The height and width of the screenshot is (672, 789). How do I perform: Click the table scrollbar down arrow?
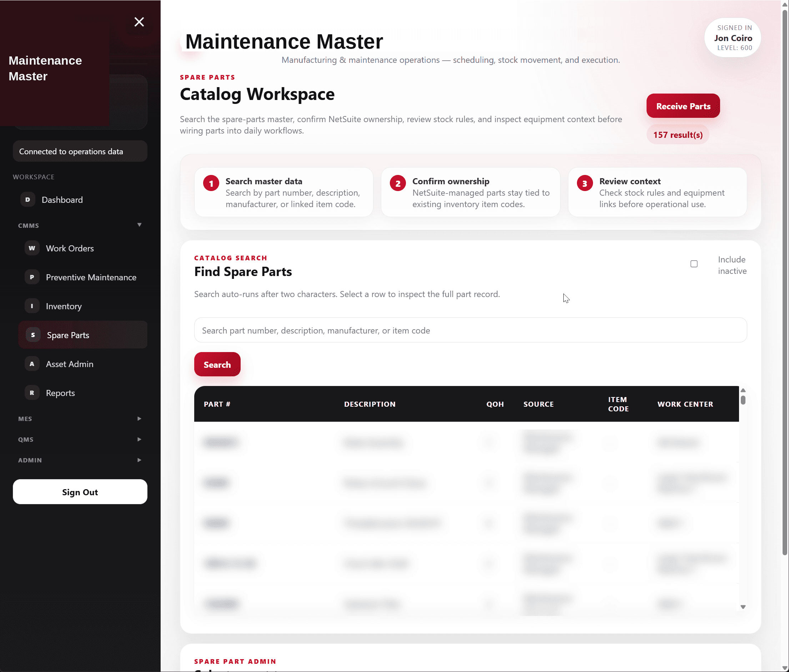(x=743, y=607)
